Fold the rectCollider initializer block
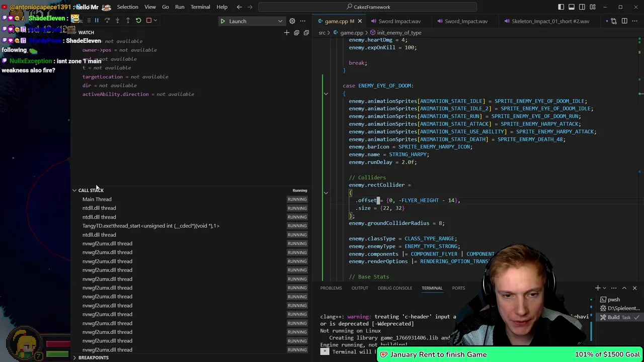 click(326, 193)
